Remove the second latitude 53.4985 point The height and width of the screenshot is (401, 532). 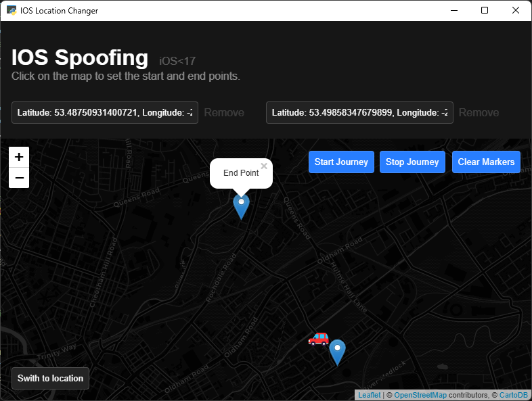coord(479,113)
